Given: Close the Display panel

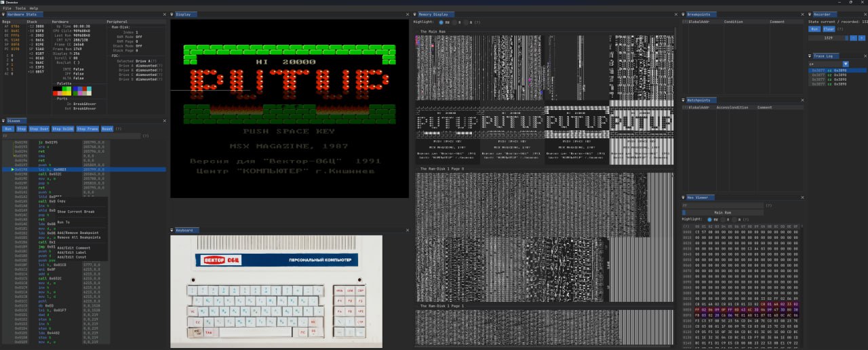Looking at the screenshot, I should coord(409,14).
